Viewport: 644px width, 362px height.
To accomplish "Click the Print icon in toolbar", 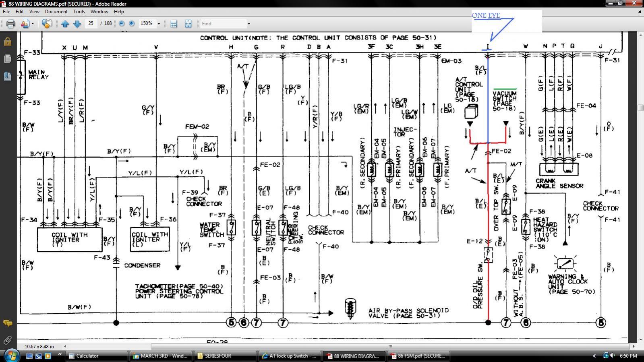I will pyautogui.click(x=10, y=24).
